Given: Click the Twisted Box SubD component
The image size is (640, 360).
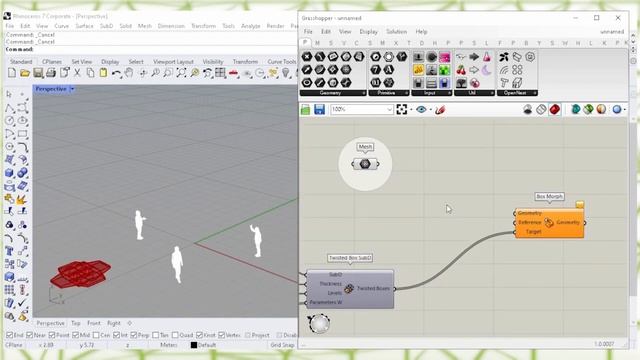Looking at the screenshot, I should [350, 289].
